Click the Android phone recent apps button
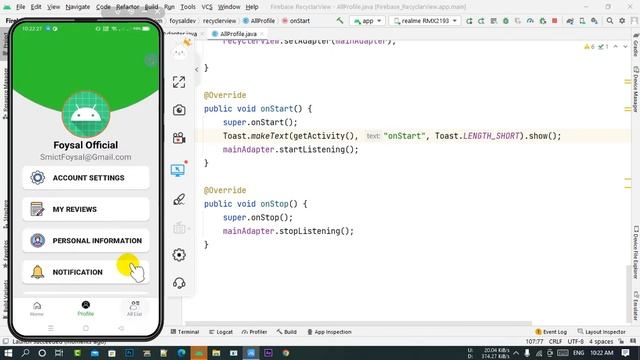Screen dimensions: 640x360 [x=51, y=328]
